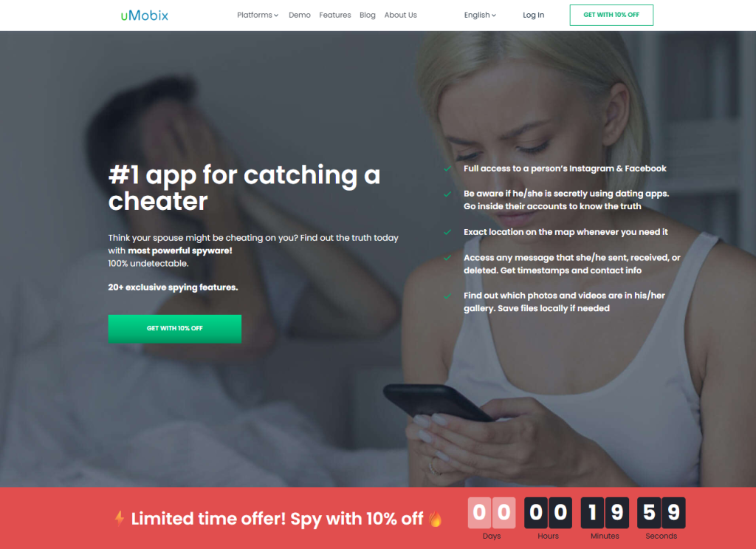This screenshot has width=756, height=549.
Task: Click the checkmark next to dating apps feature
Action: pyautogui.click(x=447, y=194)
